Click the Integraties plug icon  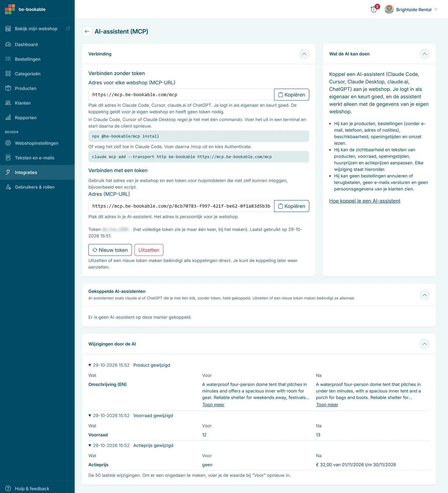point(8,172)
